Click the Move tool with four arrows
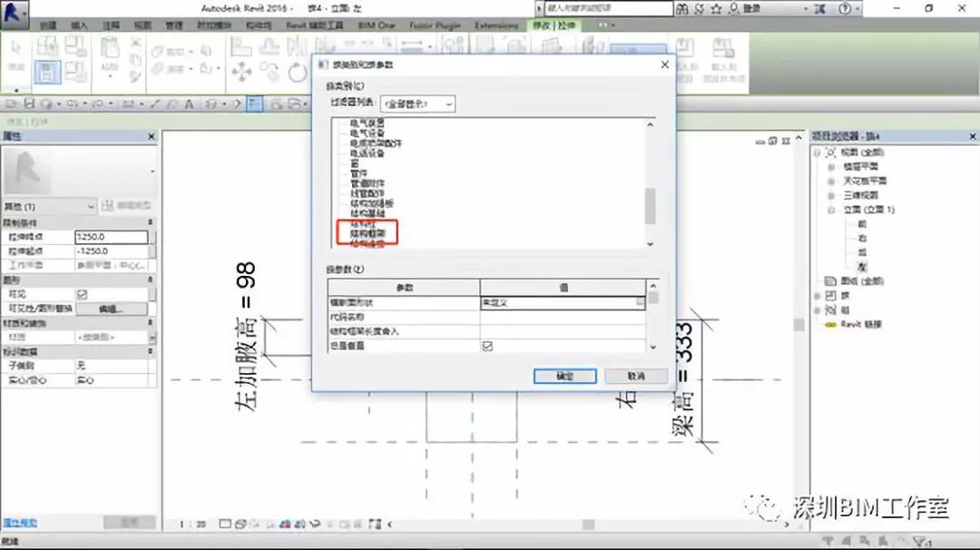Screen dimensions: 980x550 coord(241,72)
